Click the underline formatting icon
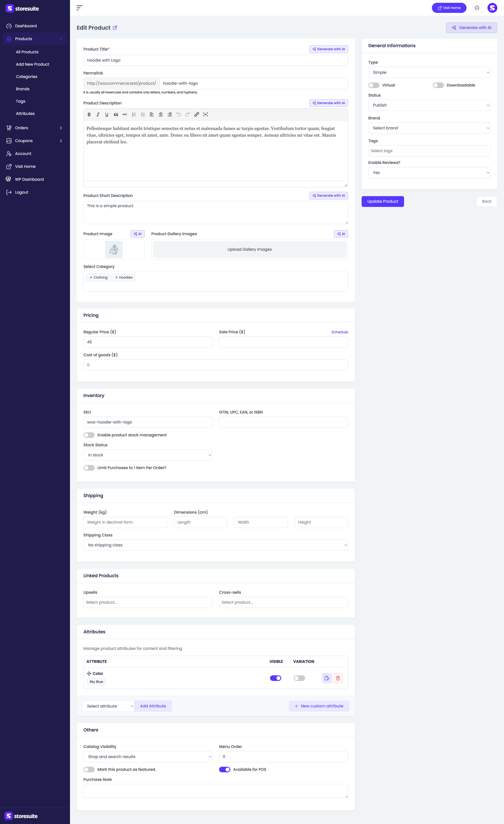504x824 pixels. 107,114
